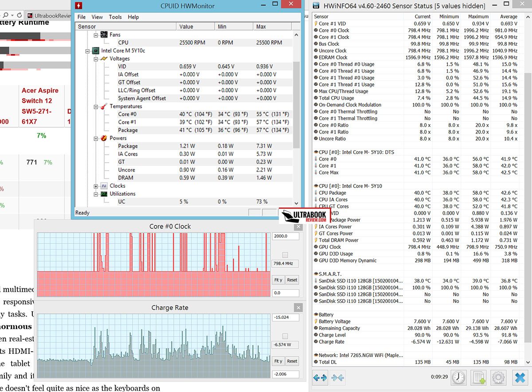This screenshot has height=392, width=532.
Task: Close HWiNFO sensors with the blue X
Action: point(520,378)
